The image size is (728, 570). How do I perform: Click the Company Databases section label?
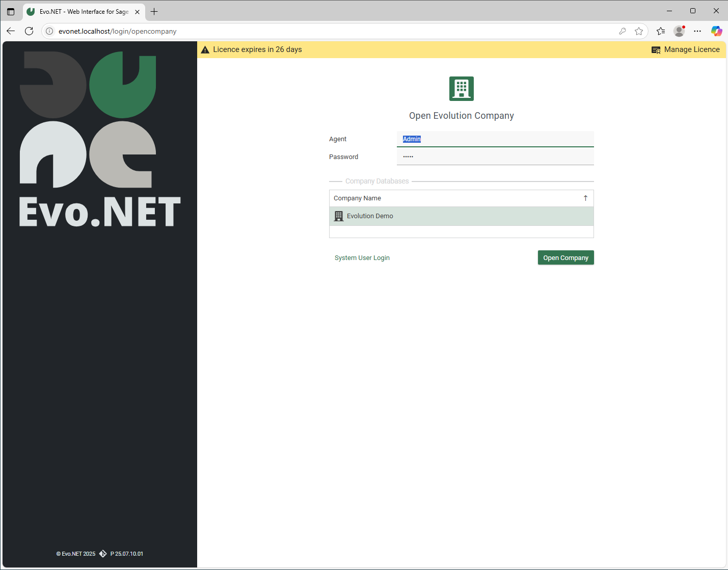tap(377, 181)
